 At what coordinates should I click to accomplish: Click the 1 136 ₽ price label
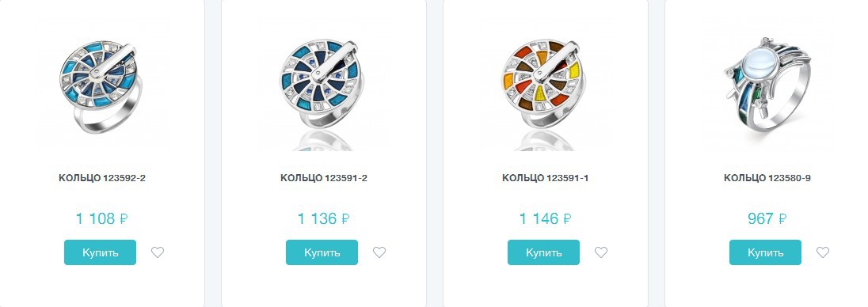tap(324, 218)
